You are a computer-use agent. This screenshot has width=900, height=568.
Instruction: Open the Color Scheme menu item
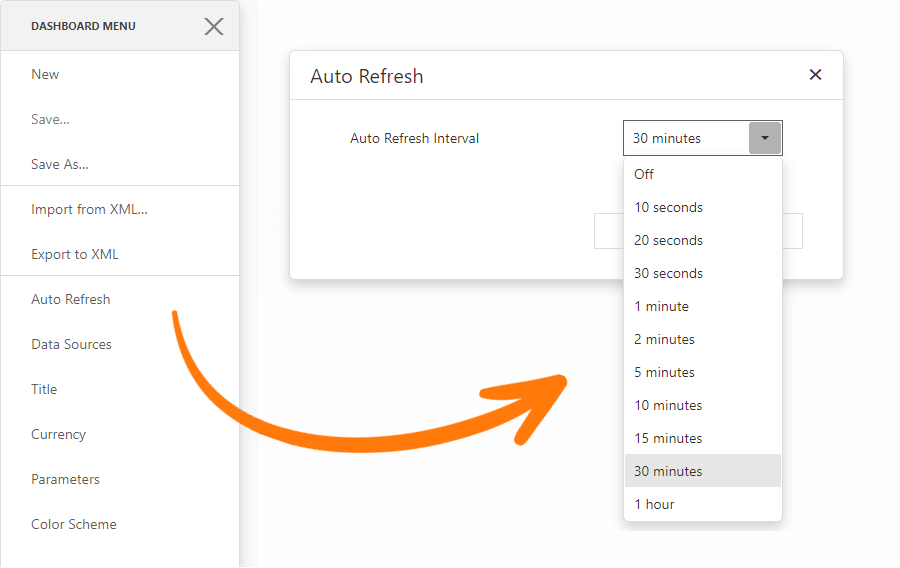click(x=74, y=524)
